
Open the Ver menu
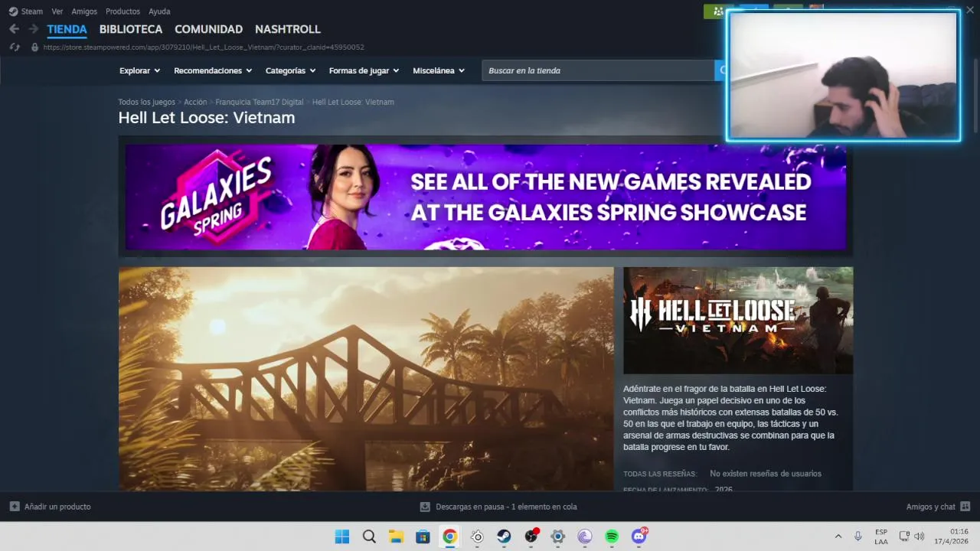point(57,11)
